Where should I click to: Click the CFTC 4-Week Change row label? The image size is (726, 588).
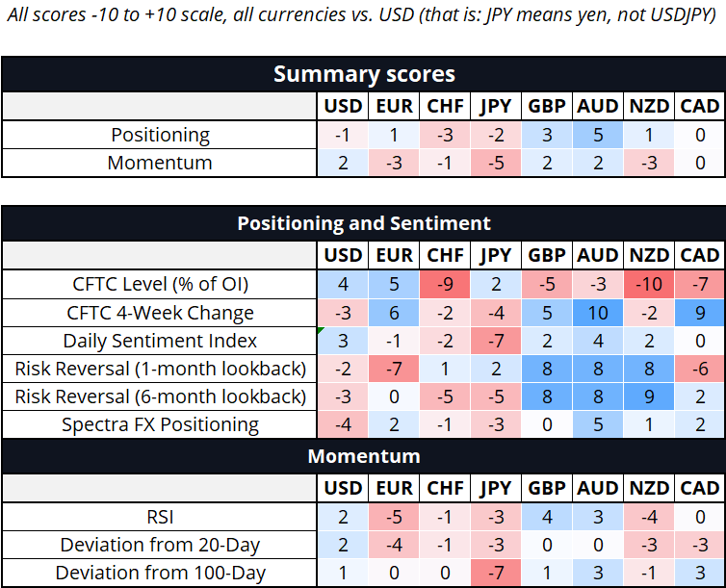(x=160, y=313)
